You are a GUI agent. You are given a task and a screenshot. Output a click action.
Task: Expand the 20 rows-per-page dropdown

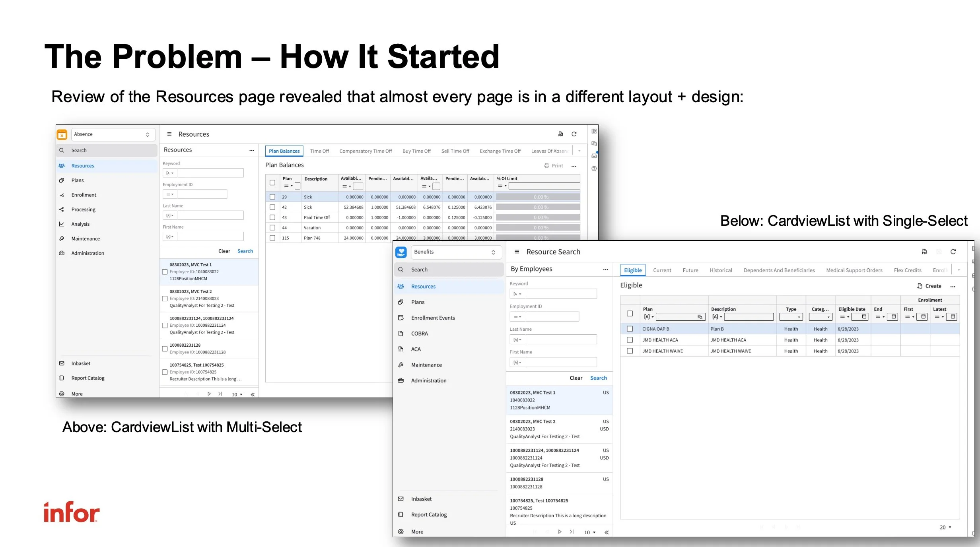[946, 527]
